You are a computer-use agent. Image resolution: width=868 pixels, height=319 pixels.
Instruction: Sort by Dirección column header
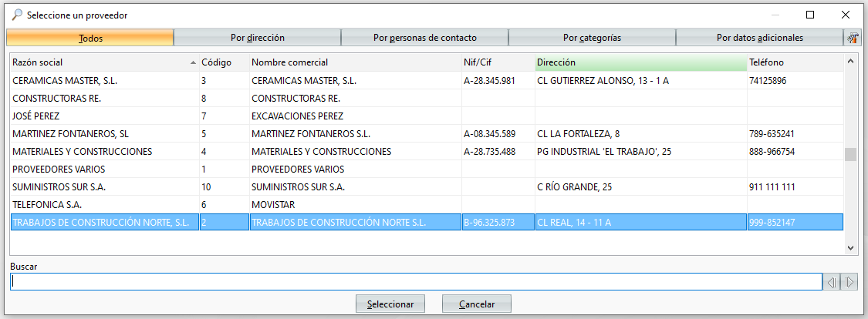(x=641, y=62)
